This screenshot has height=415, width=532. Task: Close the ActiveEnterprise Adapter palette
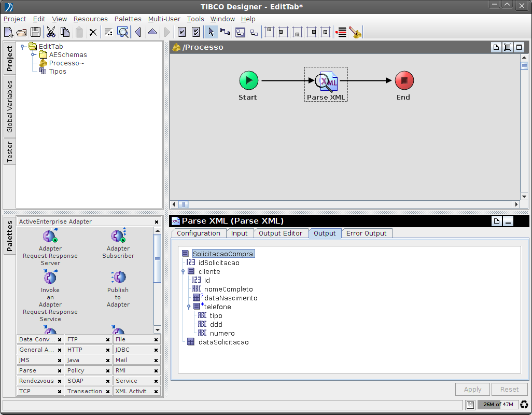(157, 222)
